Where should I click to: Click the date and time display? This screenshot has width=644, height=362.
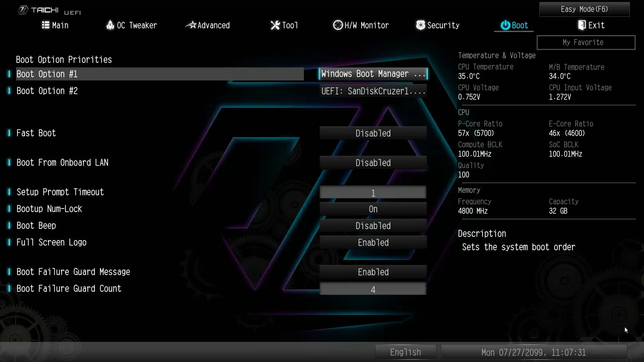pyautogui.click(x=534, y=352)
